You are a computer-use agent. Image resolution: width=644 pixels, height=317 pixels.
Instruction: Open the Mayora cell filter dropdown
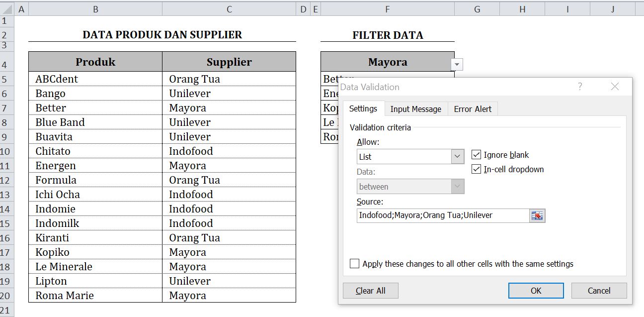point(457,64)
